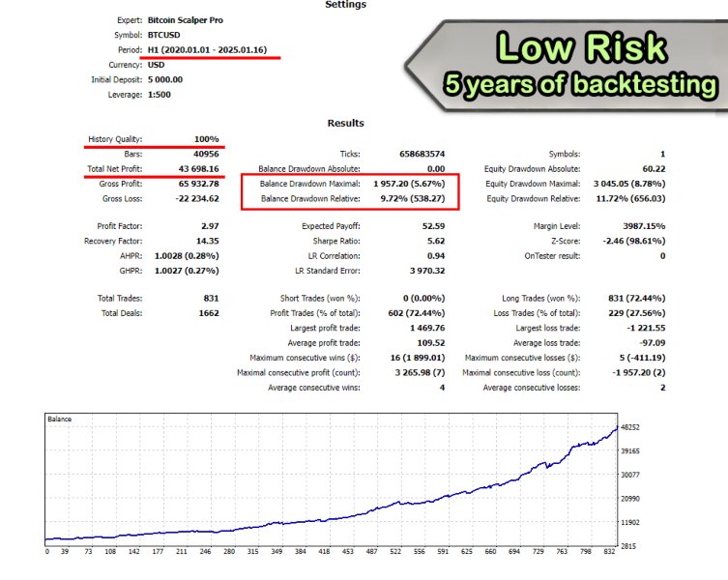This screenshot has height=580, width=728.
Task: Click the Sharpe Ratio 5.62 value
Action: click(x=436, y=241)
